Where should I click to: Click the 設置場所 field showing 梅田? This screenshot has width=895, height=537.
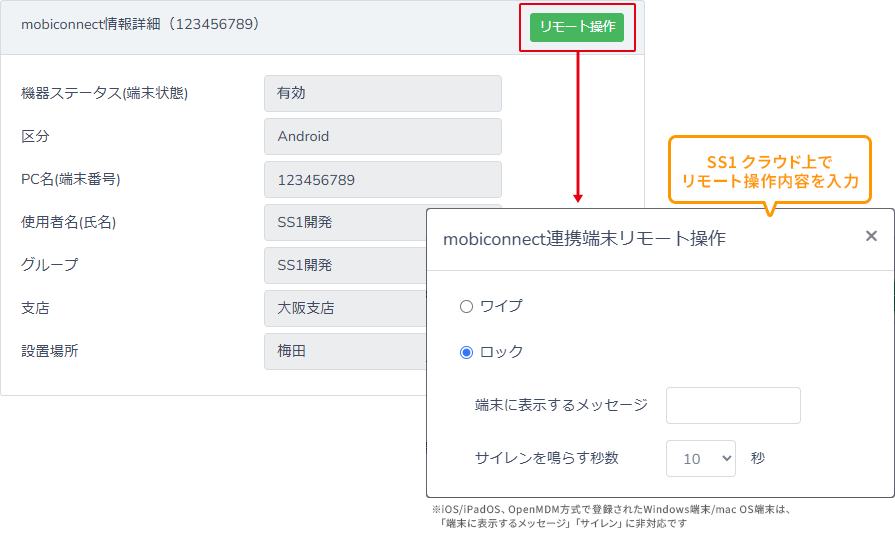click(345, 351)
